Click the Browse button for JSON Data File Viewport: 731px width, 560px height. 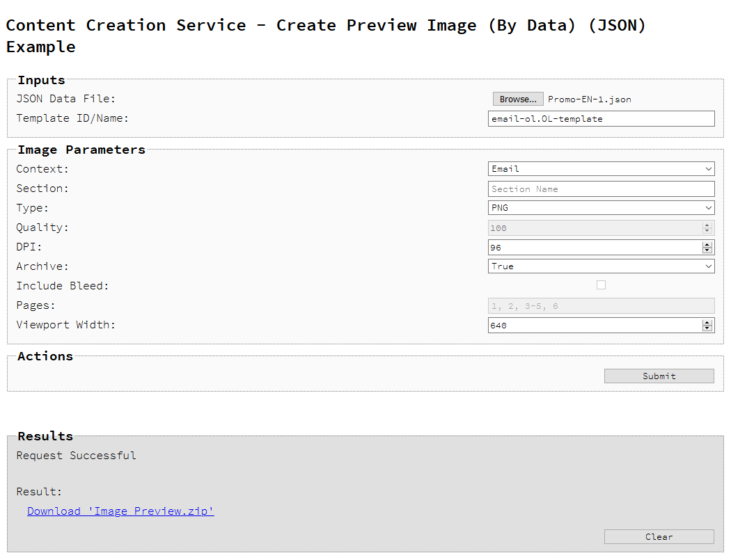click(518, 99)
